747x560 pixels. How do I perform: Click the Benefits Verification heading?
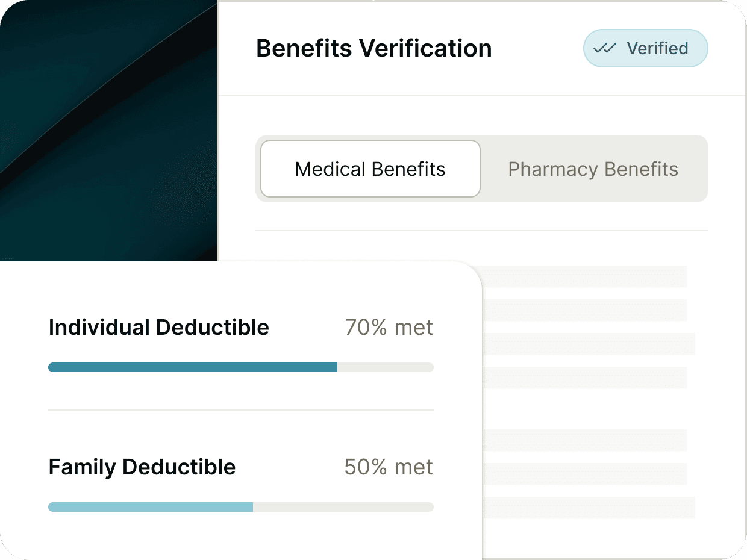pyautogui.click(x=374, y=49)
